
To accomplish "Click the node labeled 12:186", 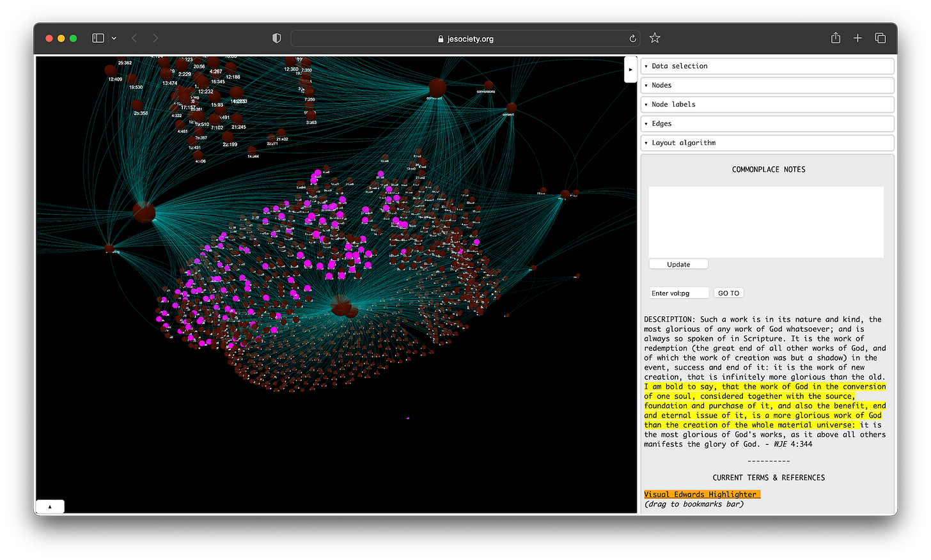I will pyautogui.click(x=231, y=68).
